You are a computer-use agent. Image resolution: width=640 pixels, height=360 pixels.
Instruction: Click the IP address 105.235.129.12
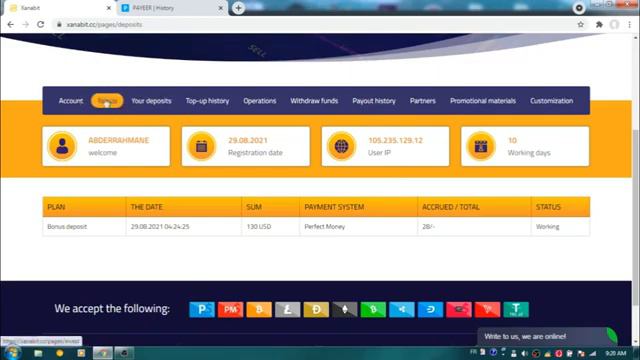click(x=396, y=140)
